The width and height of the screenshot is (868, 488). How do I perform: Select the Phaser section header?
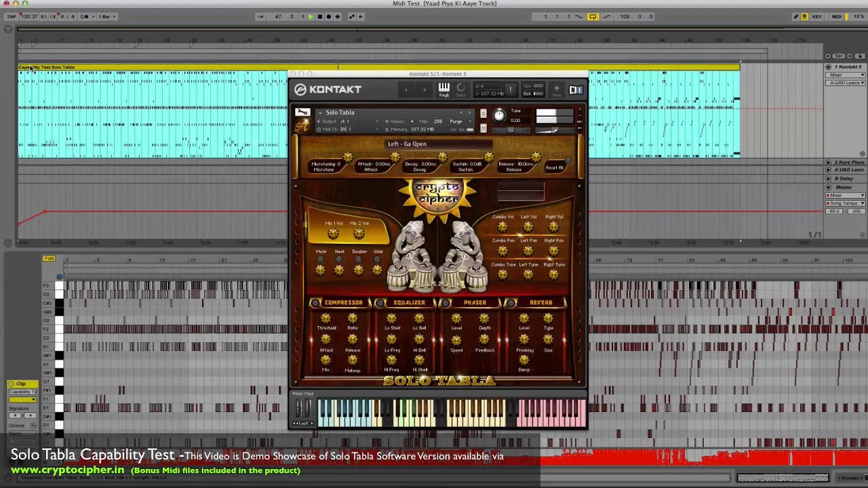coord(476,303)
